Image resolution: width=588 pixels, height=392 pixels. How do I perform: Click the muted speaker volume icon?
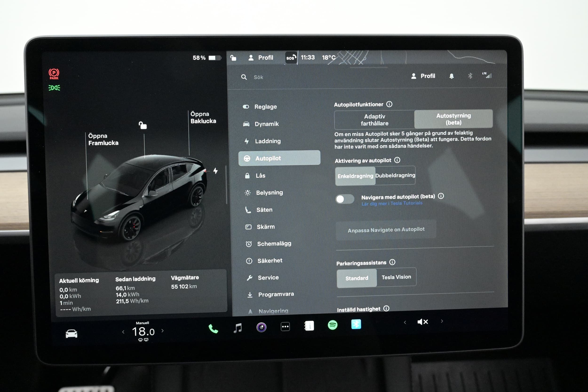click(423, 322)
